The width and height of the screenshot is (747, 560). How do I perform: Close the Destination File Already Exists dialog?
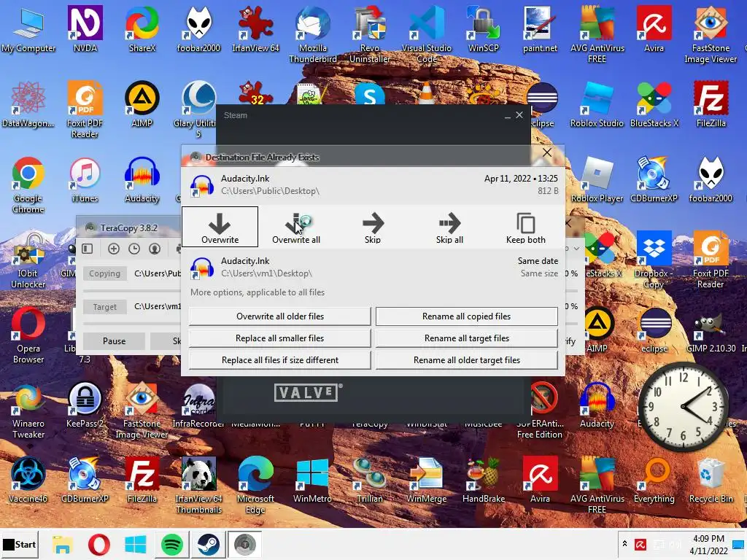547,153
